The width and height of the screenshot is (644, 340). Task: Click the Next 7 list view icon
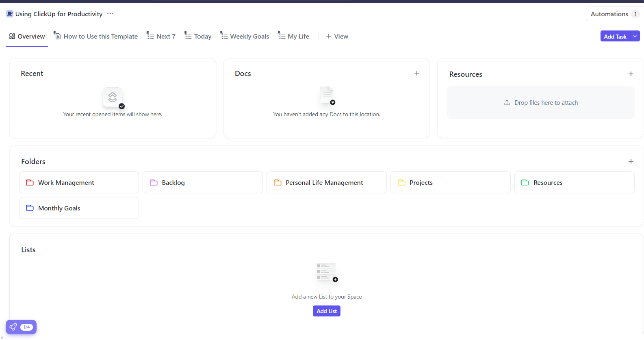tap(150, 35)
